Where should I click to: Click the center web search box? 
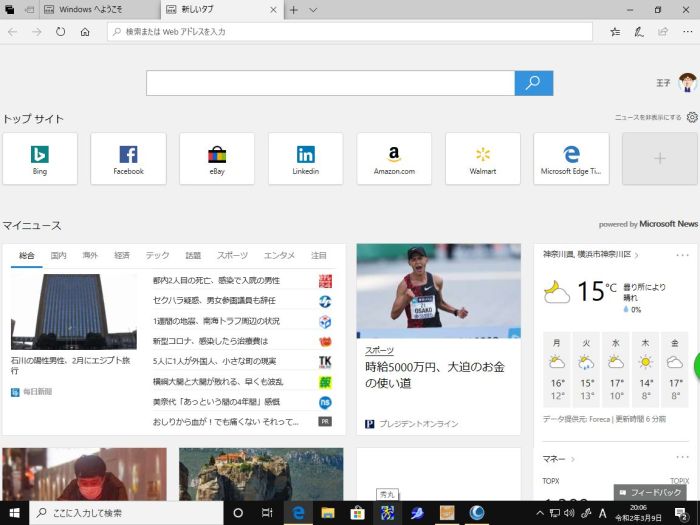(x=330, y=83)
